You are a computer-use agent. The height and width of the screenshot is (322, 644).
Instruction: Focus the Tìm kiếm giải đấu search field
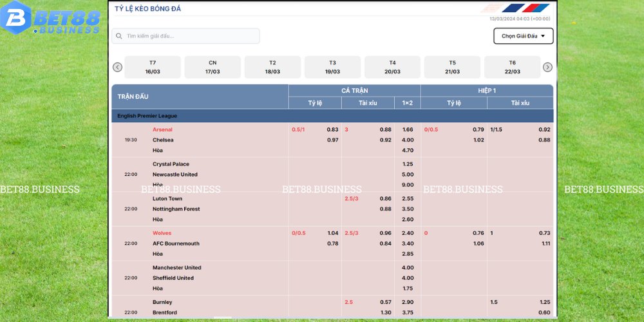[x=185, y=36]
